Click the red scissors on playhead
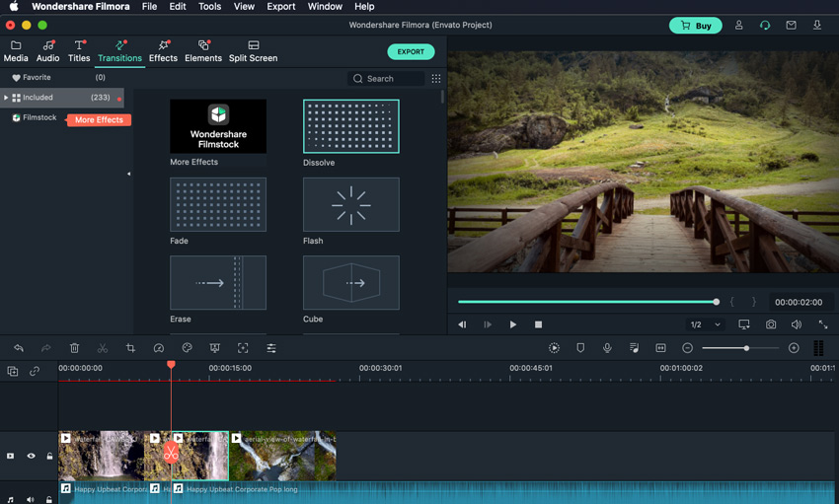 point(171,454)
